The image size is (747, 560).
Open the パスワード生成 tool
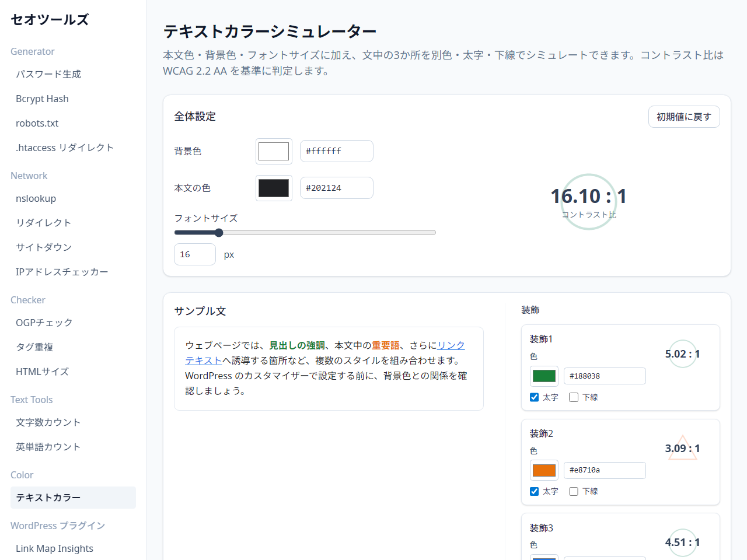[48, 74]
